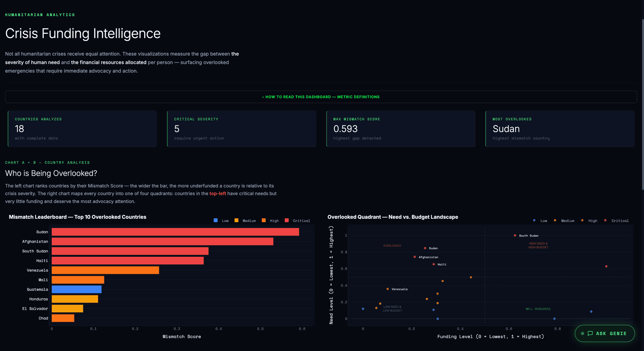Viewport: 644px width, 351px height.
Task: Click the HUMANITARIAN ANALYTICS header label
Action: point(40,14)
